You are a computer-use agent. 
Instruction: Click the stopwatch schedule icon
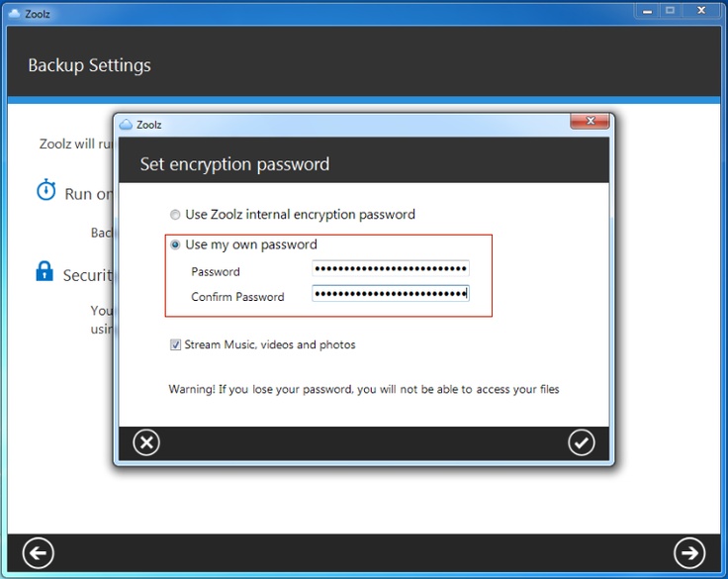pos(45,191)
